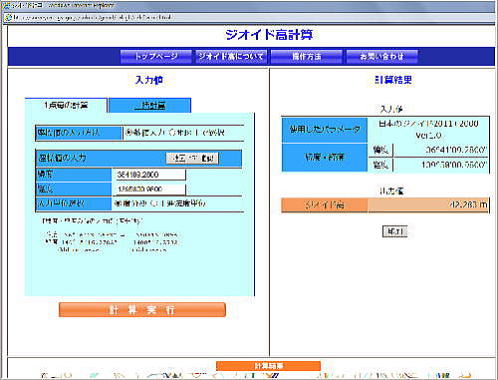Viewport: 498px width, 380px height.
Task: Open the お問い合わせ navigation button
Action: [x=382, y=56]
